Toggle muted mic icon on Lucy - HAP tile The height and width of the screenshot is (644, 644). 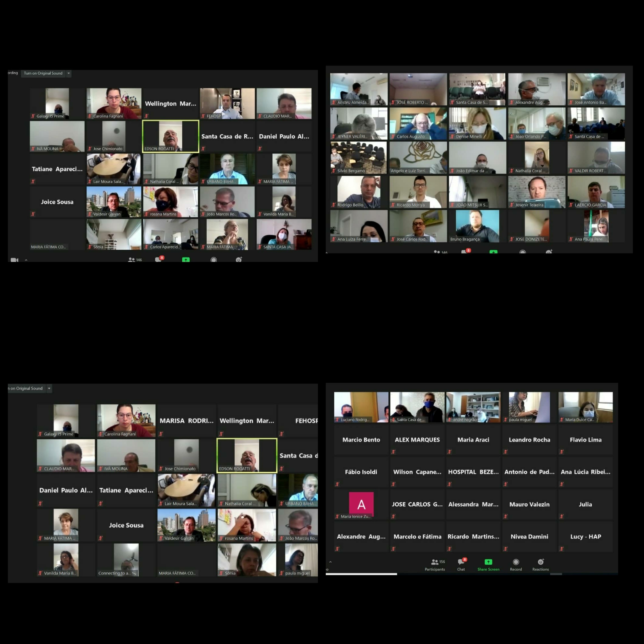(x=562, y=549)
